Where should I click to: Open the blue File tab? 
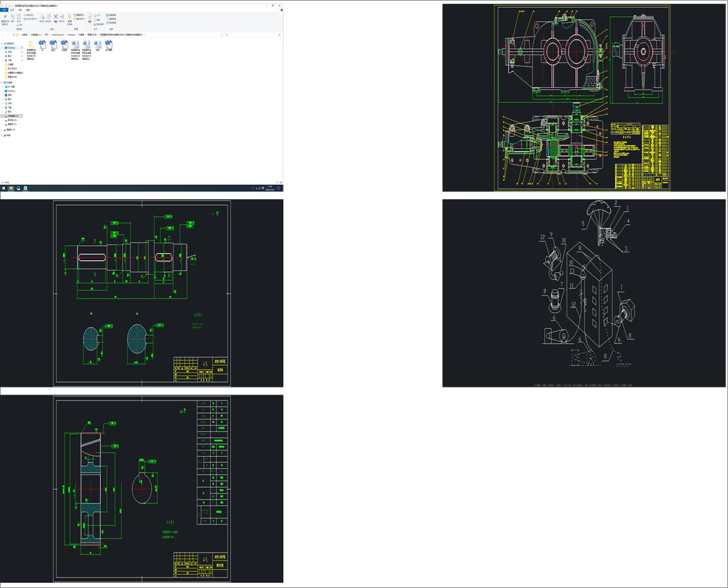pyautogui.click(x=4, y=10)
